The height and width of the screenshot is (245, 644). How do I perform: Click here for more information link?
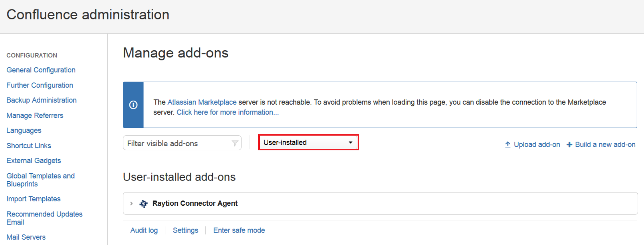[228, 112]
